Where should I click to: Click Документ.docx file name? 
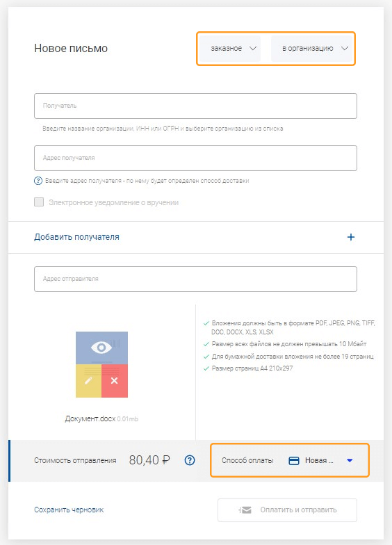coord(90,418)
